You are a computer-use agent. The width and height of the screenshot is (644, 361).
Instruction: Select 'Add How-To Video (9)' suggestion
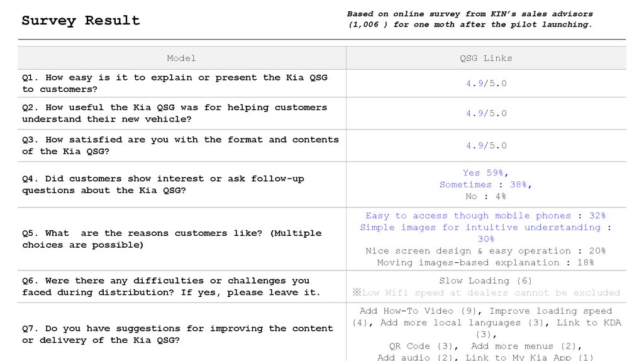419,311
